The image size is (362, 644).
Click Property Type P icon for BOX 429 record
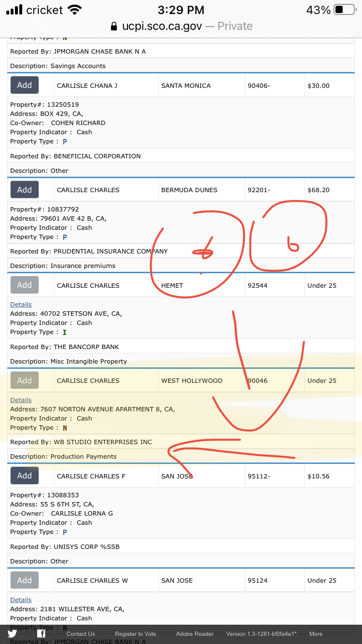click(65, 141)
